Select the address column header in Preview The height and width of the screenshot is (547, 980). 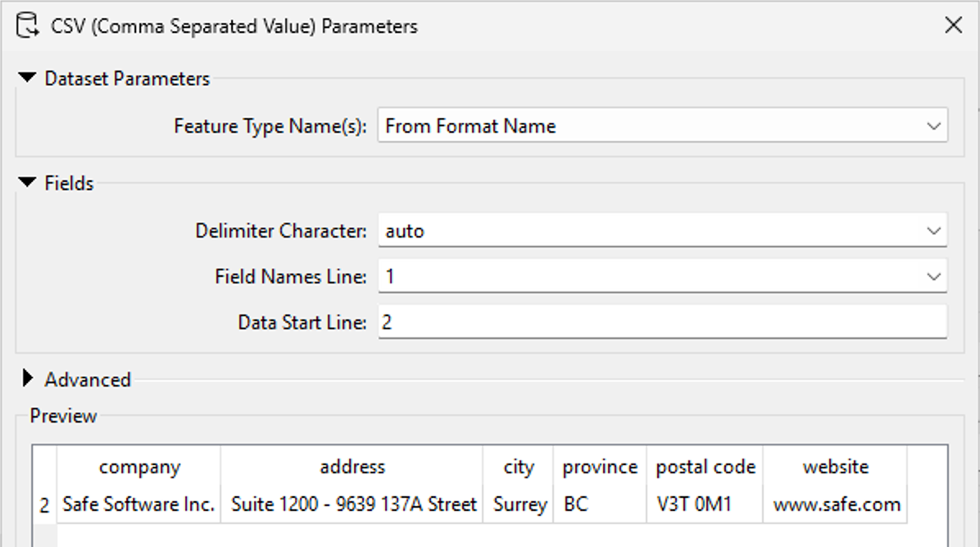pyautogui.click(x=354, y=467)
